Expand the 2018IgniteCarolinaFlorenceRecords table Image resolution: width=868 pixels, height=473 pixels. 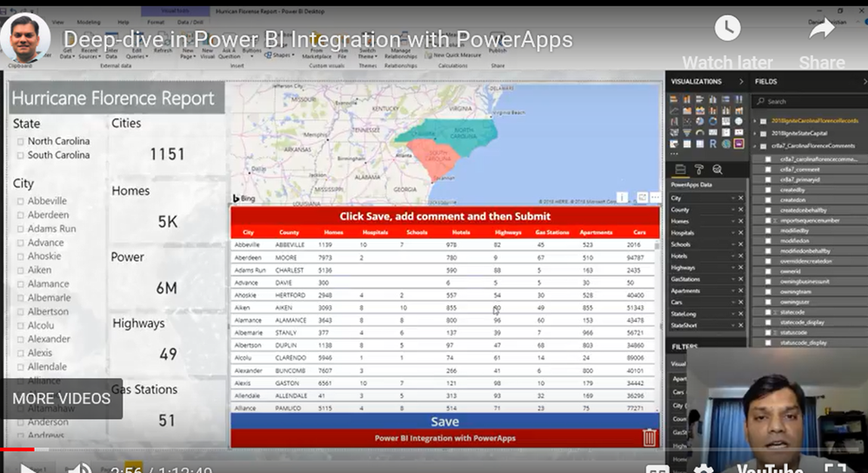[755, 121]
